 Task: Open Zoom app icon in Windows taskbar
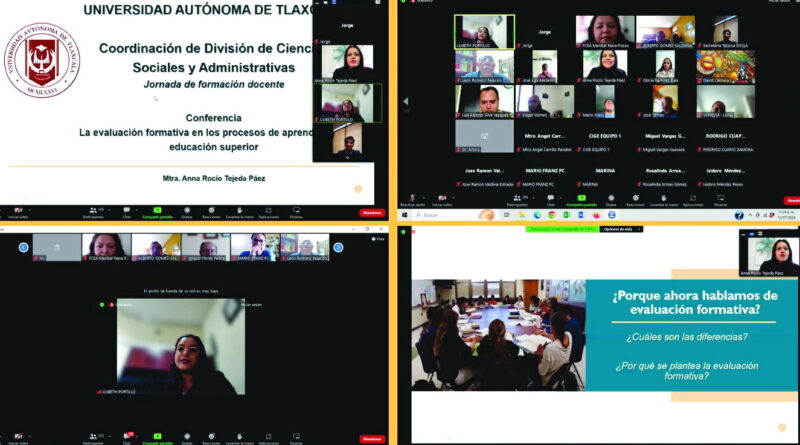611,215
